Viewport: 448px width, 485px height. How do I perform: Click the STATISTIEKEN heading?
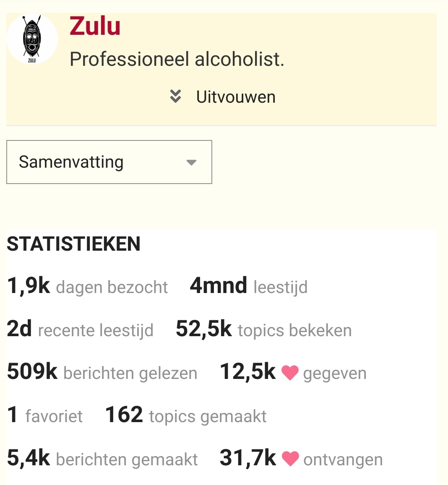tap(74, 244)
